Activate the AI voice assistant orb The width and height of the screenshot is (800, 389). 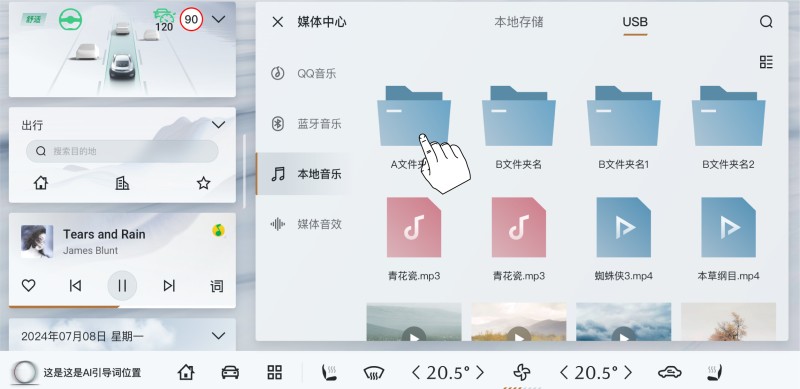25,373
